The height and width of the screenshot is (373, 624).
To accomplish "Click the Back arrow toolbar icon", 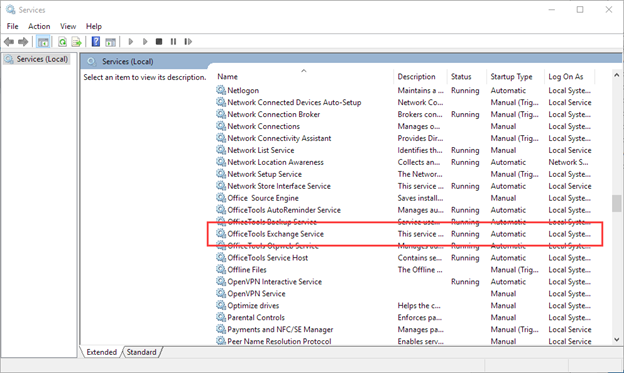I will [9, 41].
